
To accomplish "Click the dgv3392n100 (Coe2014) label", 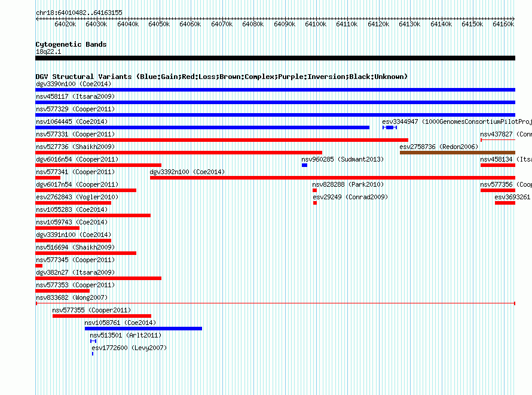I will (187, 172).
